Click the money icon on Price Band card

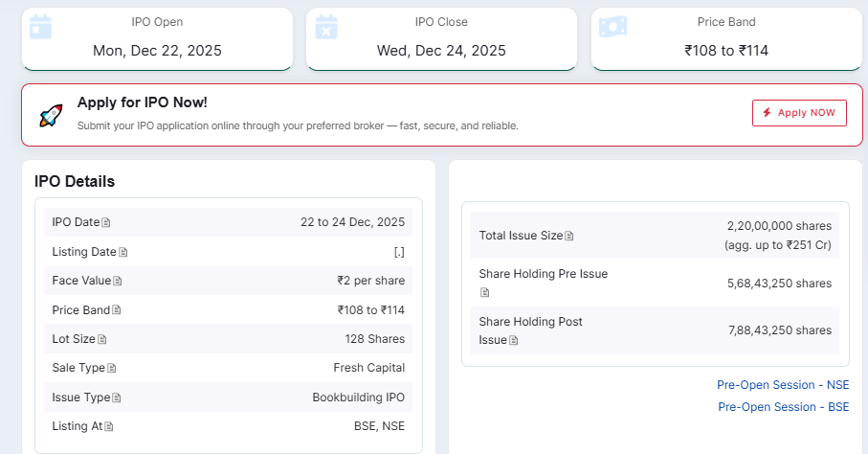(612, 26)
